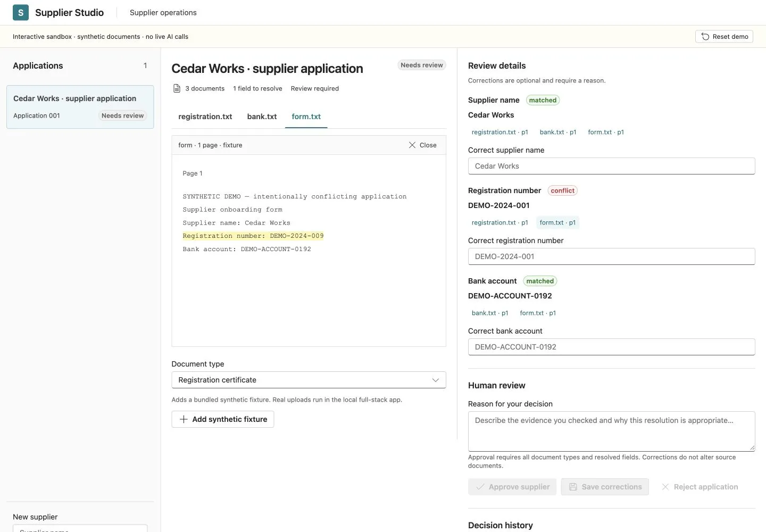Click the highlighted Registration number DEMO-2024-009 line

[x=253, y=236]
